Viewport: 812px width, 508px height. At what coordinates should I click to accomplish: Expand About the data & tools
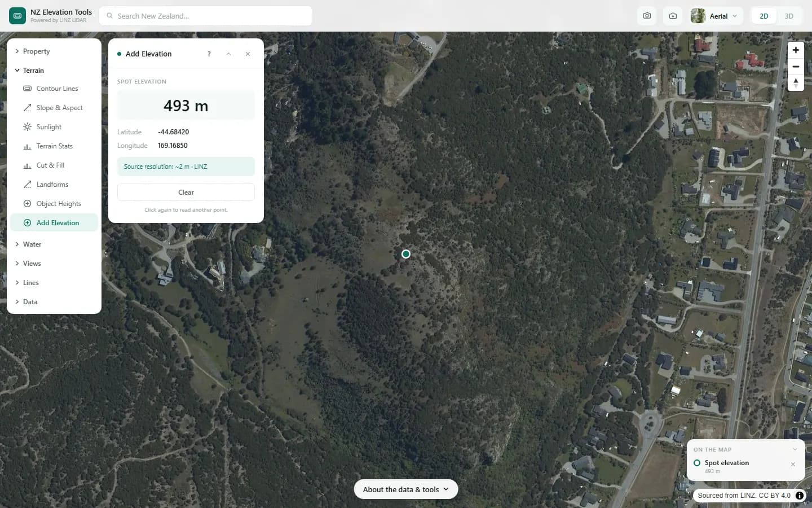406,489
